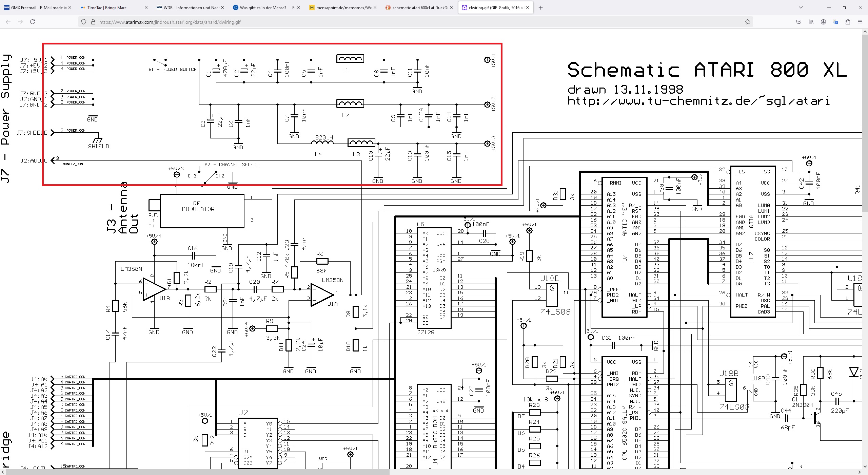The image size is (868, 475).
Task: Click the tracking protection shield icon
Action: (84, 22)
